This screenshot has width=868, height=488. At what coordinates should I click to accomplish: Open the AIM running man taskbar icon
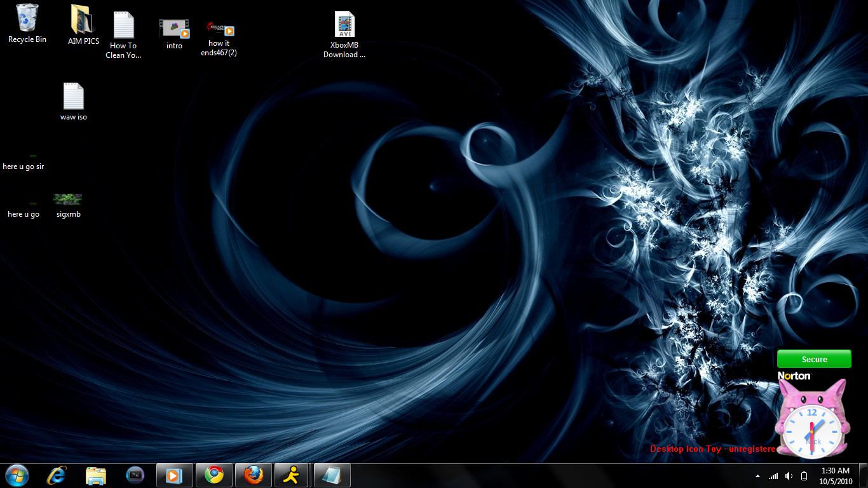coord(292,475)
